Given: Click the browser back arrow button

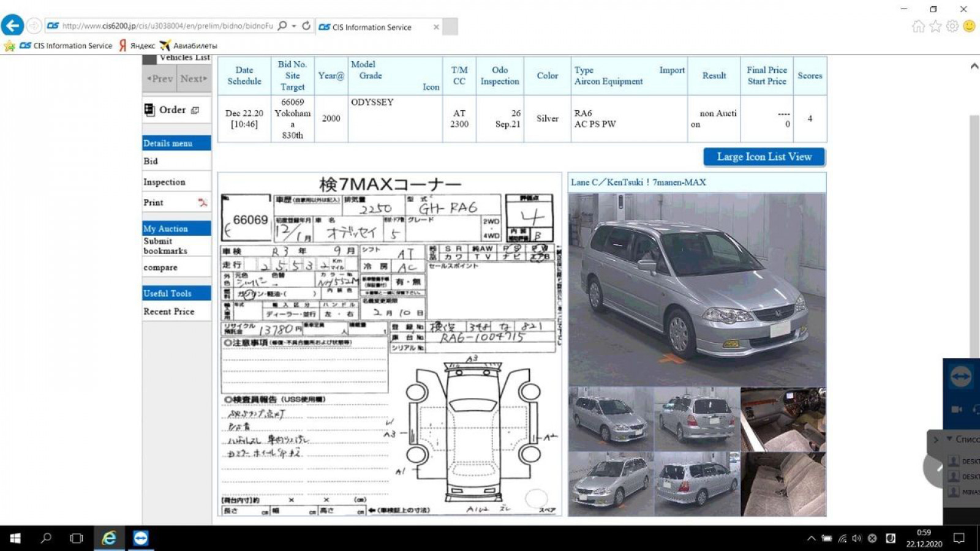Looking at the screenshot, I should pos(12,26).
